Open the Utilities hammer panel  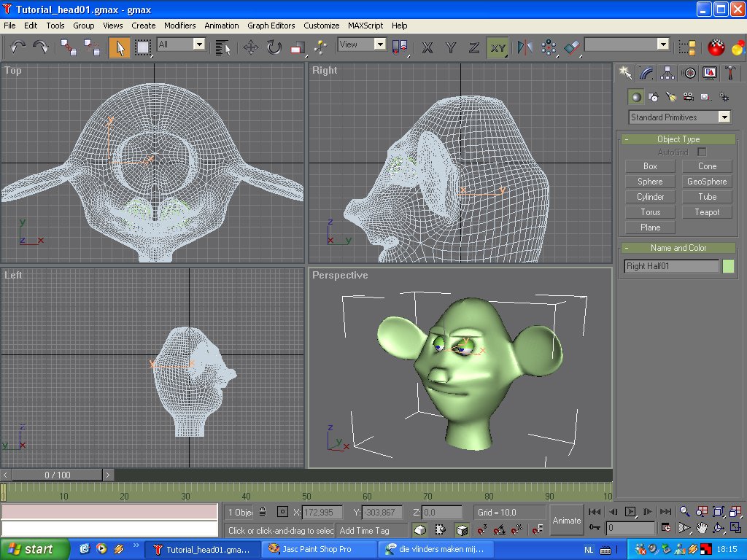(x=729, y=73)
